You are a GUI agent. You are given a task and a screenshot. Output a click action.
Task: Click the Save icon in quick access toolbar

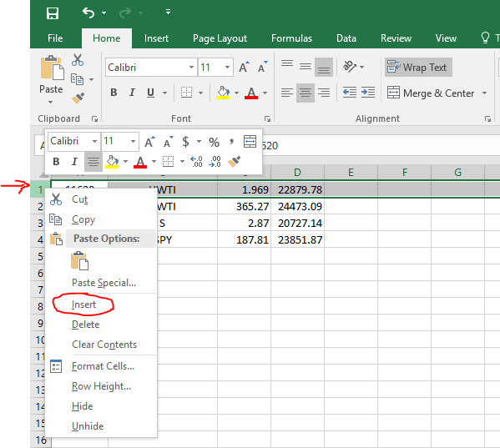(x=53, y=13)
